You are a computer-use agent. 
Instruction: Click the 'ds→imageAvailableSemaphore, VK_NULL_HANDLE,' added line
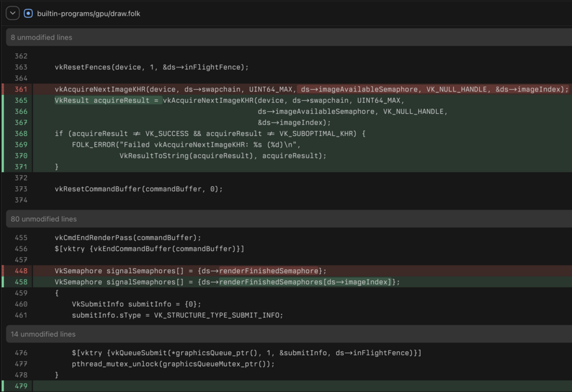pos(352,112)
